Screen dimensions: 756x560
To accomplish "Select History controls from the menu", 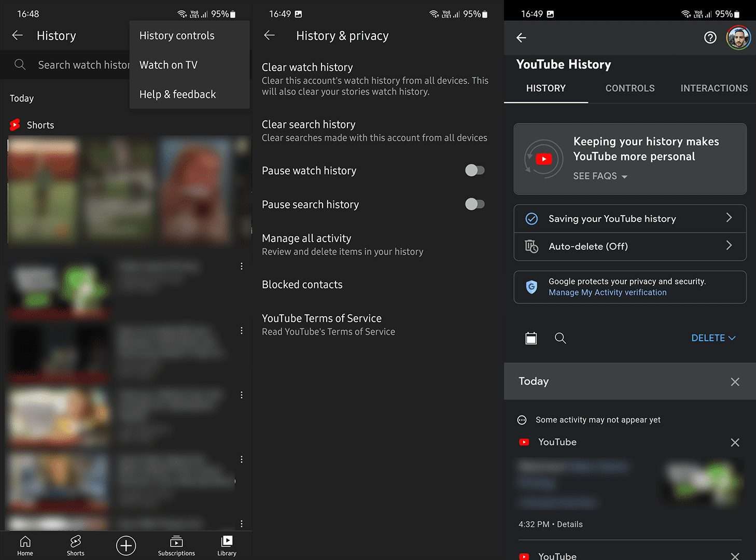I will coord(177,35).
